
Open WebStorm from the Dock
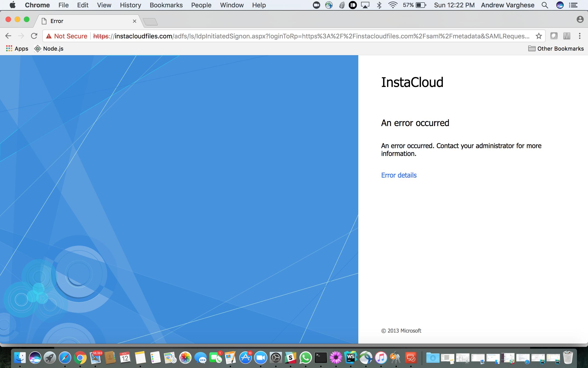tap(351, 358)
